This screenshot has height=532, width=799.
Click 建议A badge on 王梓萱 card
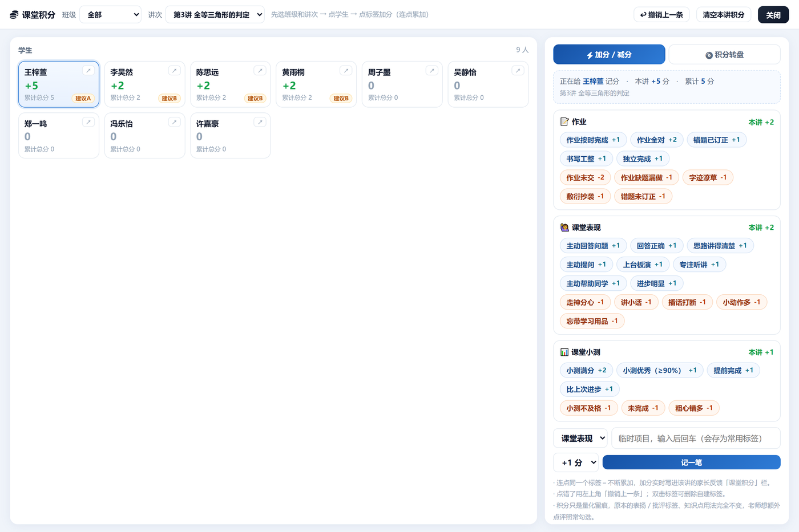(83, 98)
